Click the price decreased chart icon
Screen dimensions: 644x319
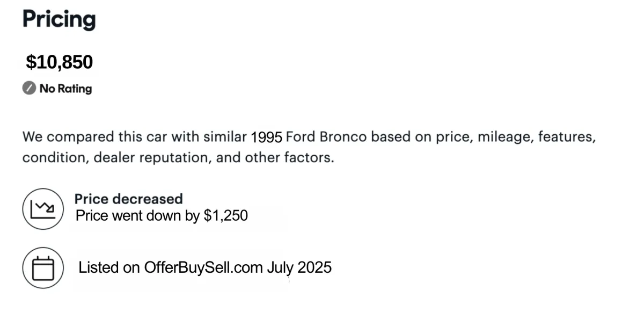43,209
